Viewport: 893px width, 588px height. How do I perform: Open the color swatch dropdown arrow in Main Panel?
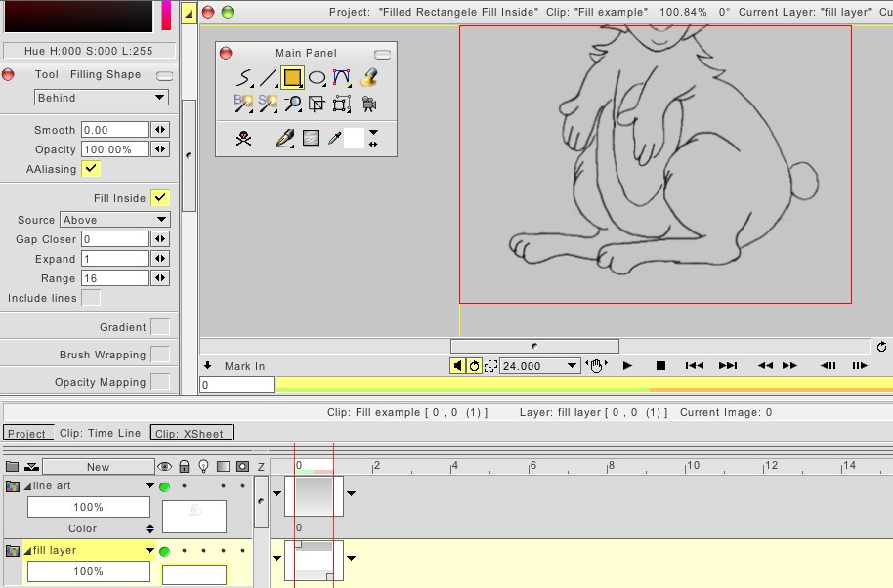click(373, 132)
